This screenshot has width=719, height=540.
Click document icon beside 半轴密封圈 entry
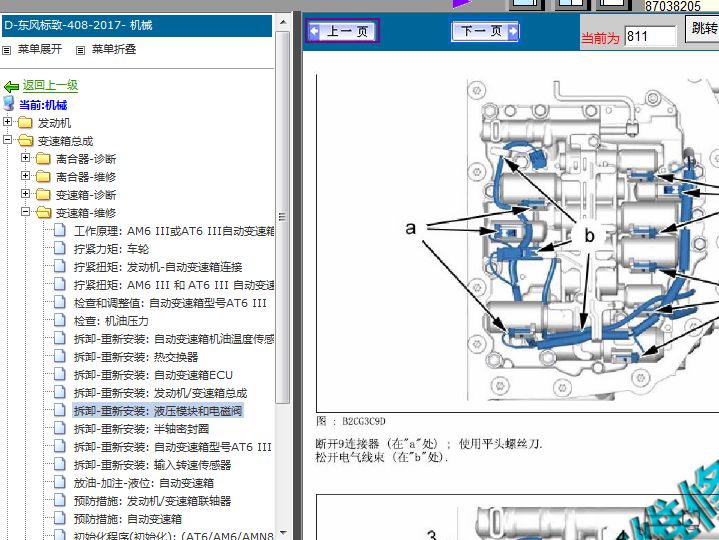coord(60,428)
